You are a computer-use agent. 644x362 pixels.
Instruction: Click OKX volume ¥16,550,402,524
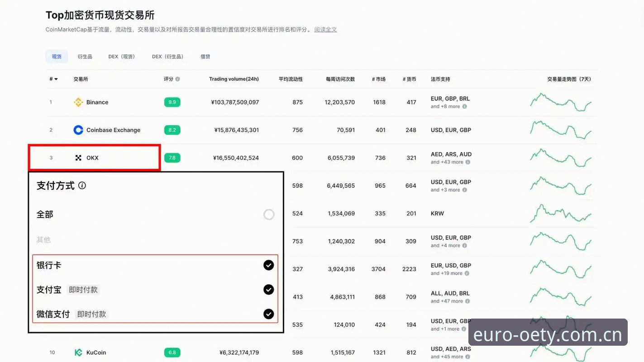[236, 158]
